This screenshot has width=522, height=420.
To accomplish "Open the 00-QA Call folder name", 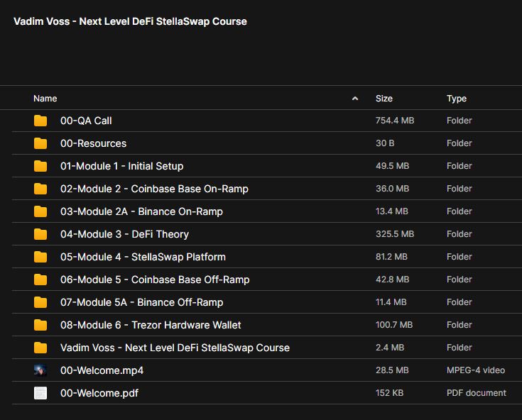I will tap(86, 121).
